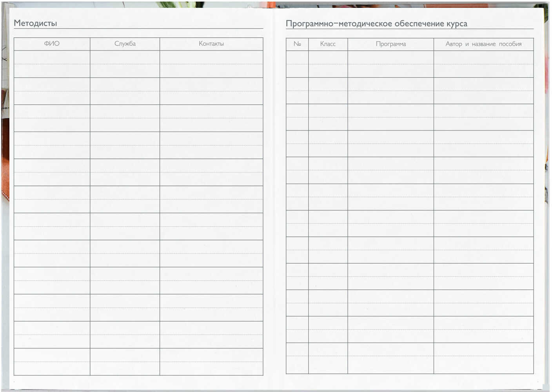
Task: Select the "Контакты" column header
Action: point(211,44)
